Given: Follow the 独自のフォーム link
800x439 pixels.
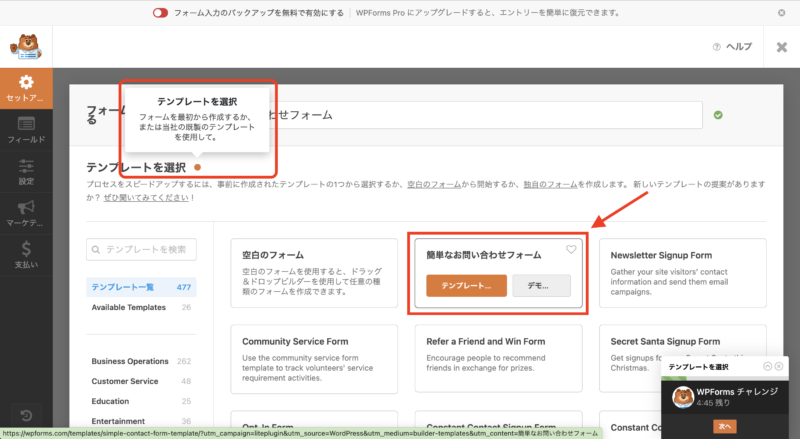Looking at the screenshot, I should 550,184.
